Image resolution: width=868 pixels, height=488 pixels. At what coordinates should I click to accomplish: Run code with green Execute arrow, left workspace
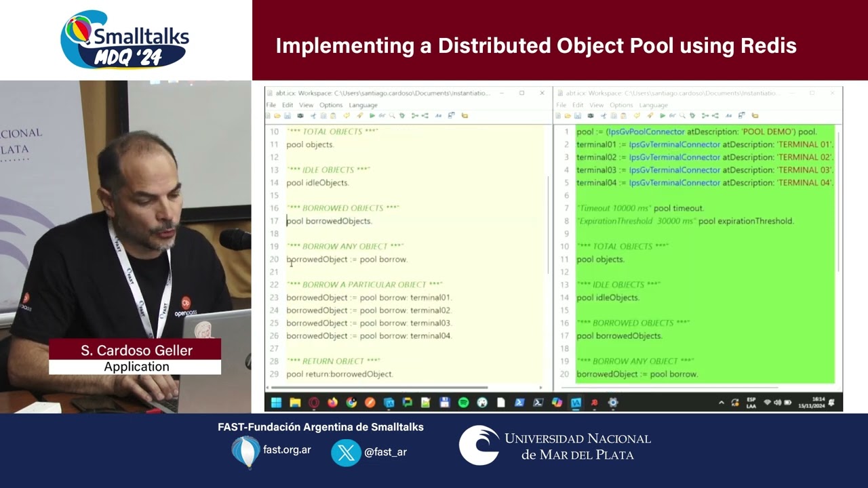pos(372,116)
